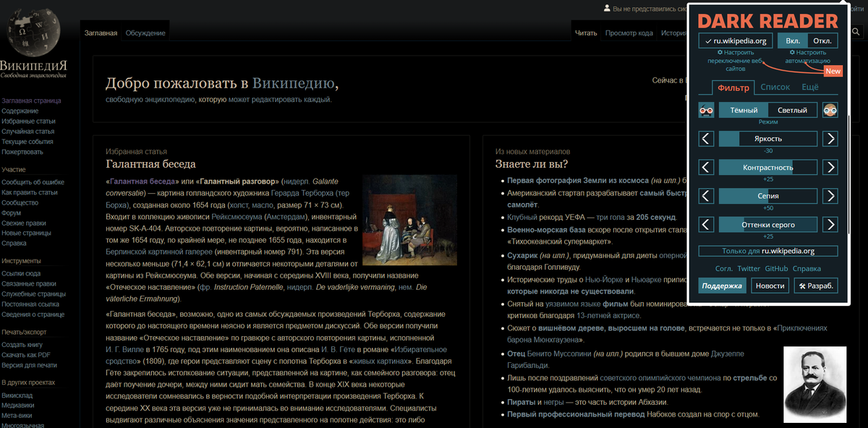Increase brightness with the right arrow
The width and height of the screenshot is (868, 428).
click(830, 138)
